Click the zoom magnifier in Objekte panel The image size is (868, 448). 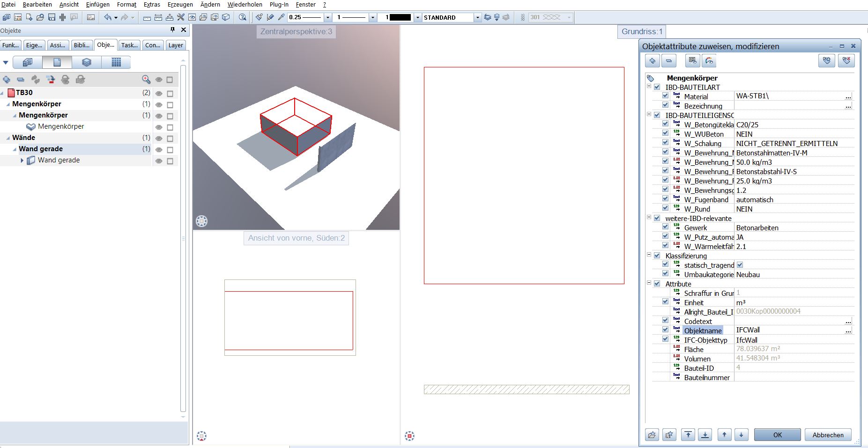pyautogui.click(x=146, y=80)
